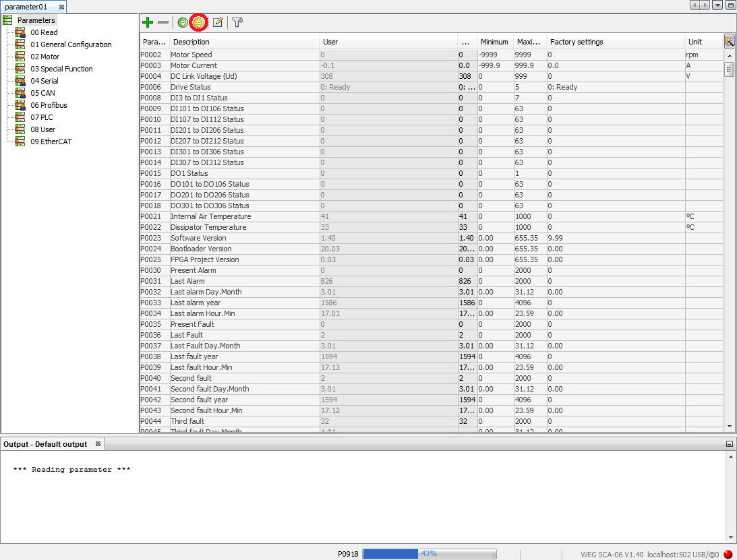Switch to the Output - Default output tab

coord(46,443)
